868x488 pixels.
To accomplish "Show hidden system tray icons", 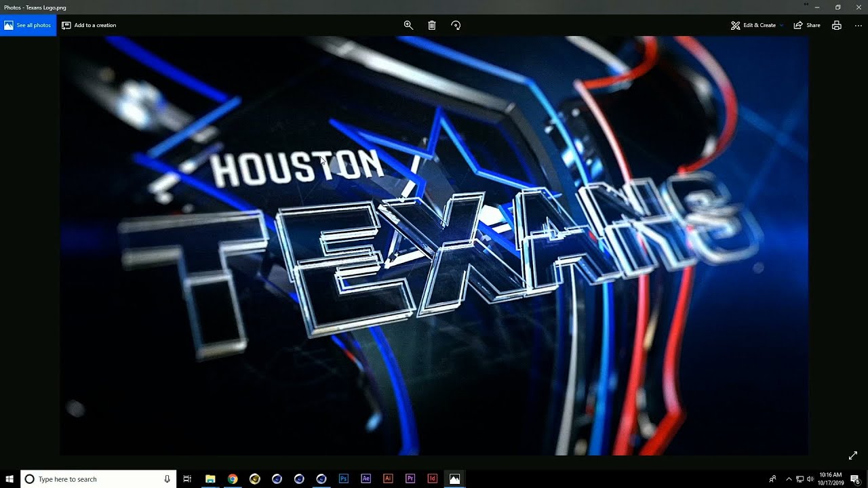I will click(789, 479).
